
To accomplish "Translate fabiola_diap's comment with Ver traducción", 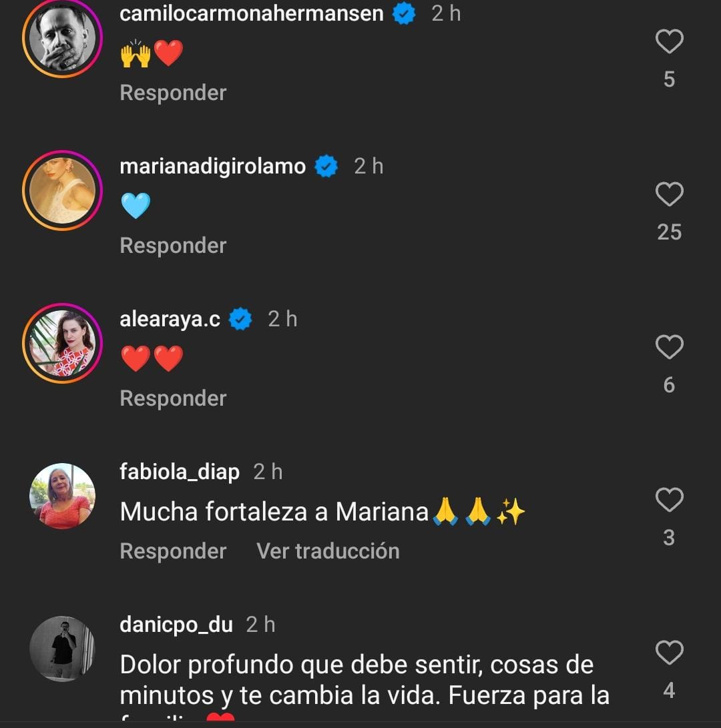I will pos(328,551).
